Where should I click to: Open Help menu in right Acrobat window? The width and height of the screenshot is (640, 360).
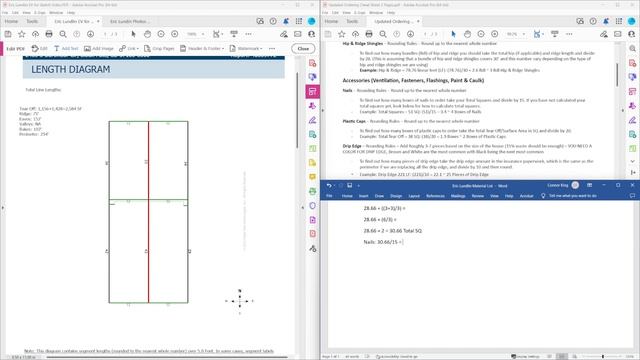[391, 13]
